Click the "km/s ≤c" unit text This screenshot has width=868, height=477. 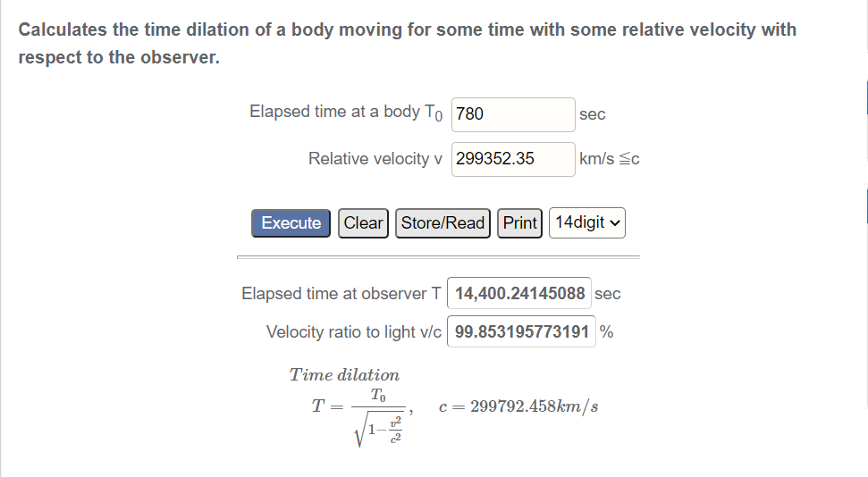610,159
